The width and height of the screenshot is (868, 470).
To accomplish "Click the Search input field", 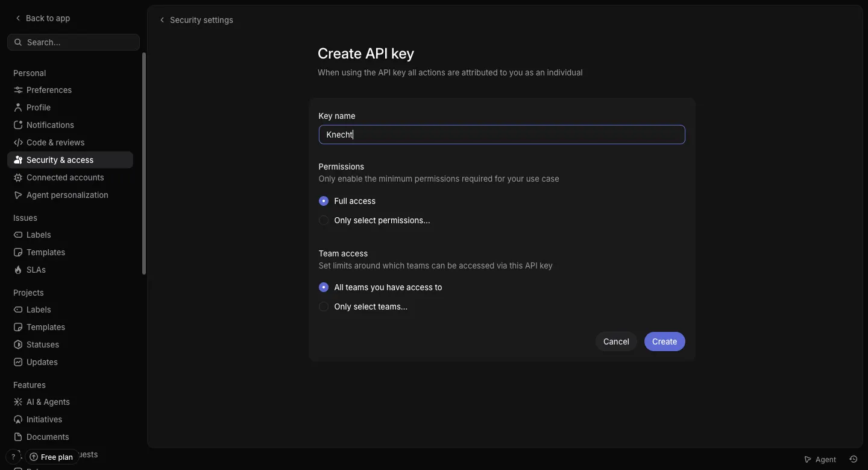I will tap(74, 42).
